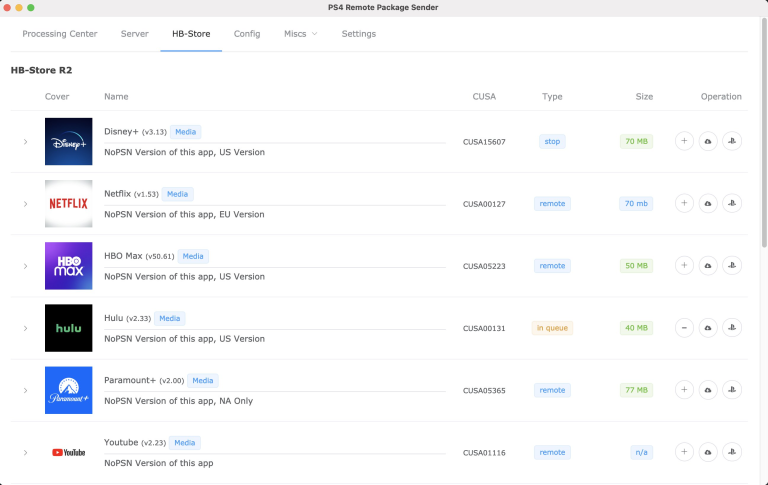Click the cloud download icon for Hulu
The height and width of the screenshot is (485, 768).
coord(708,328)
